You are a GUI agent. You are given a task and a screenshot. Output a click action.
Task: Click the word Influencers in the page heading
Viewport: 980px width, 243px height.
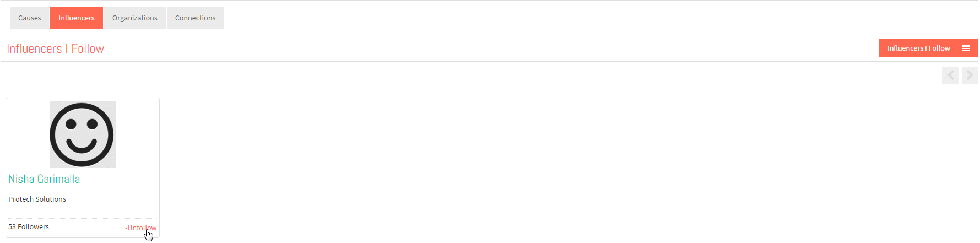coord(34,48)
